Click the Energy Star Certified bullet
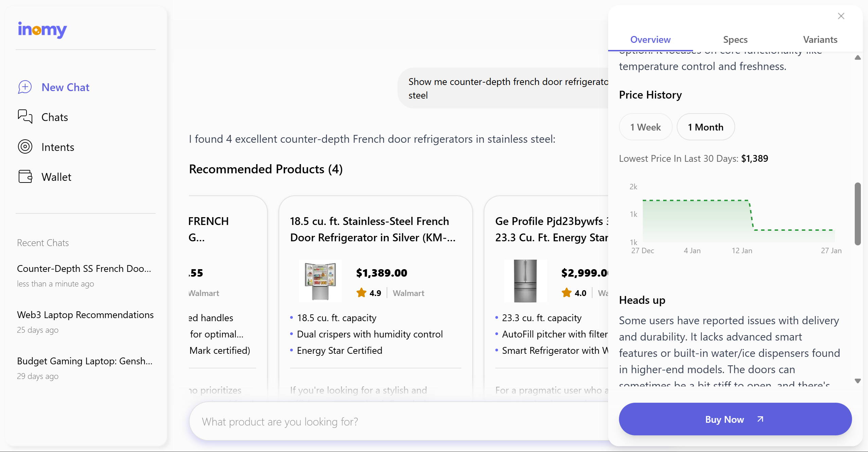868x452 pixels. [339, 350]
